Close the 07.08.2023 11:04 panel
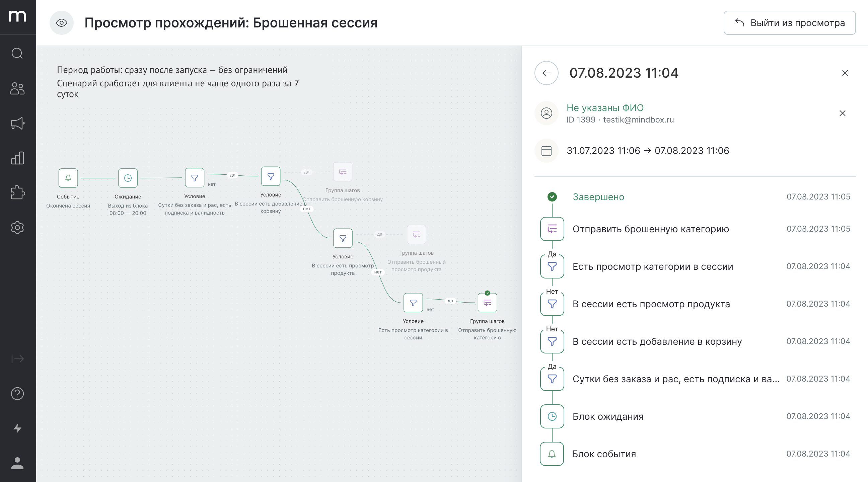The width and height of the screenshot is (868, 482). (845, 73)
